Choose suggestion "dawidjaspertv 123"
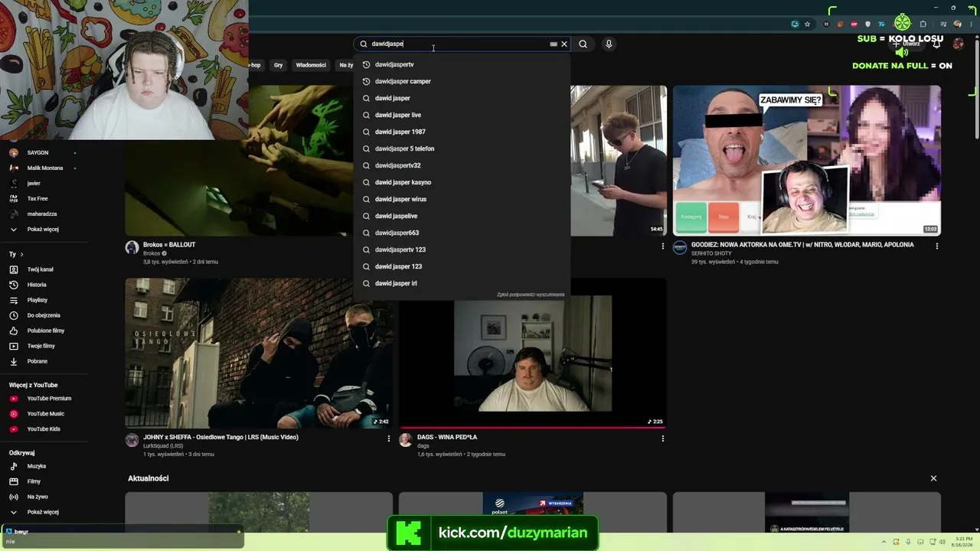The width and height of the screenshot is (980, 551). tap(462, 249)
